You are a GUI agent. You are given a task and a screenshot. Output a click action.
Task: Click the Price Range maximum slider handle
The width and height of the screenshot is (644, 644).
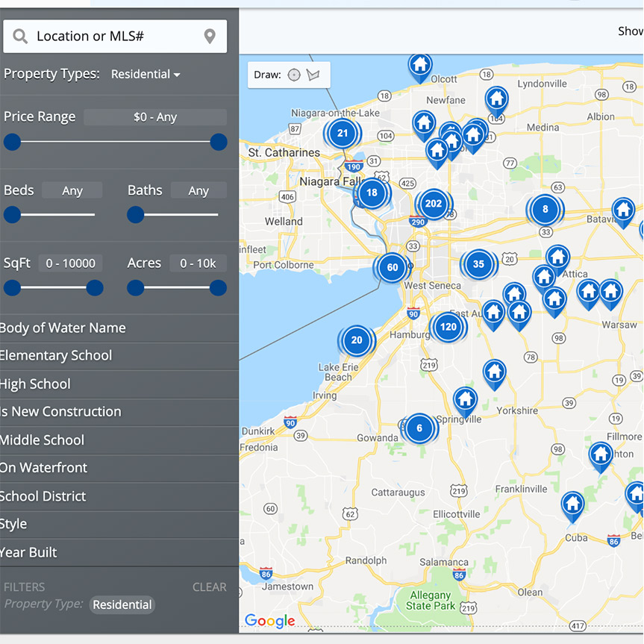[x=219, y=142]
